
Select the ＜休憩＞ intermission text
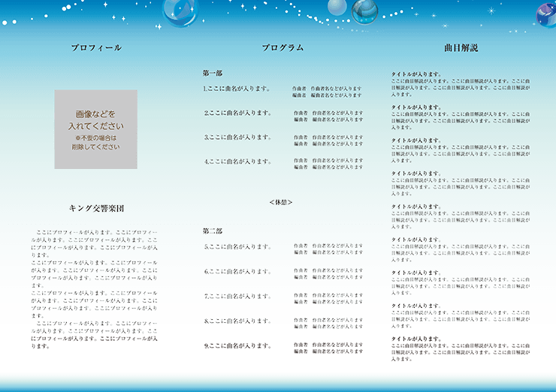coord(280,202)
